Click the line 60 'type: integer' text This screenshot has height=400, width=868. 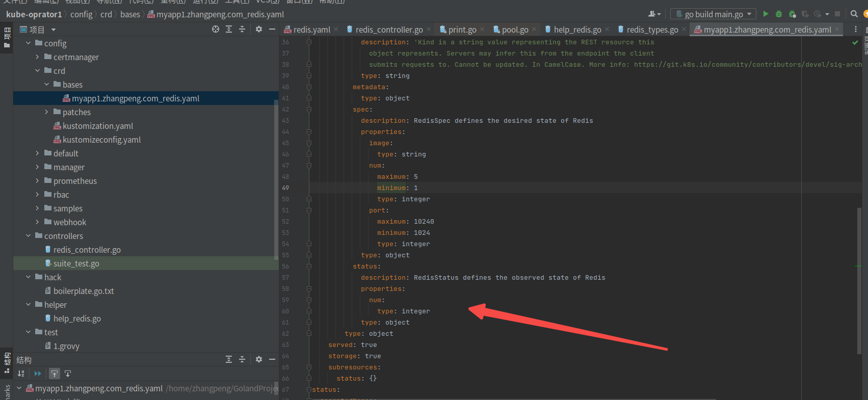click(x=403, y=311)
